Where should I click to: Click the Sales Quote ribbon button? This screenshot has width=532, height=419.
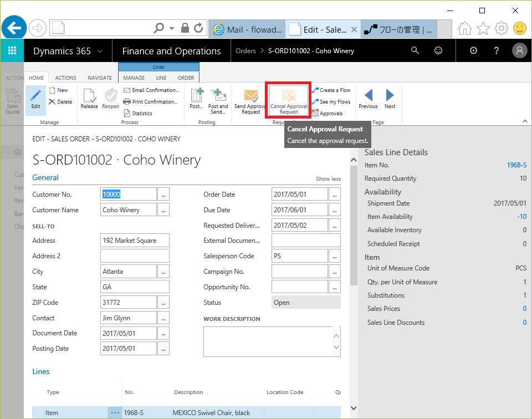click(x=12, y=101)
